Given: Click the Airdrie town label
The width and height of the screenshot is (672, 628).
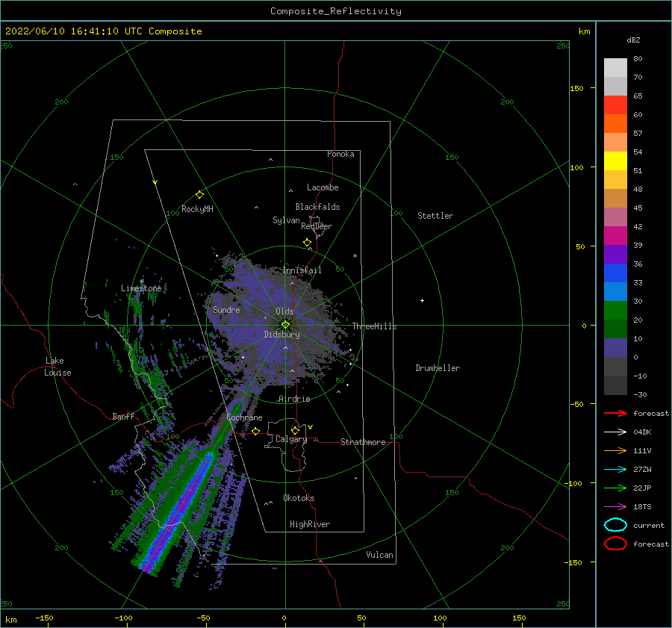Looking at the screenshot, I should coord(294,399).
